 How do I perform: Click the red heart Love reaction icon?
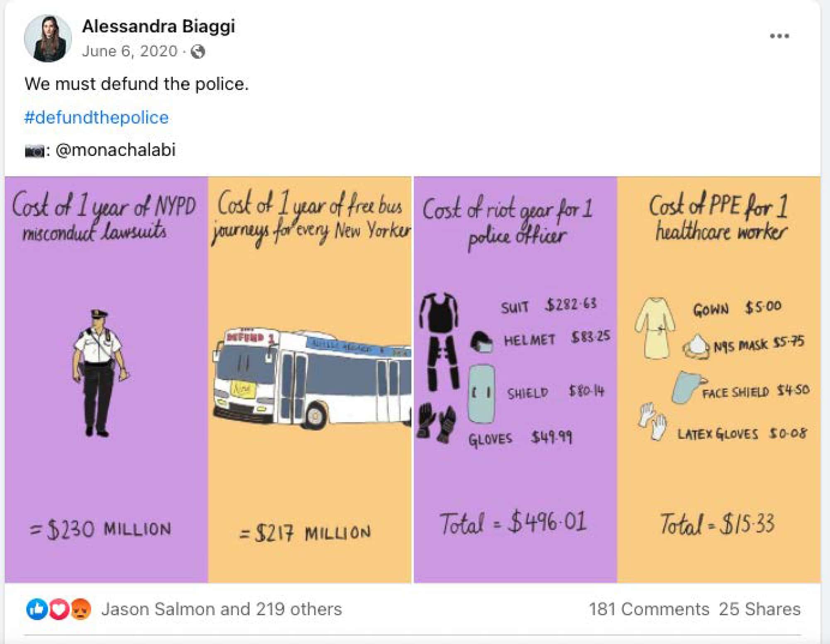tap(59, 609)
